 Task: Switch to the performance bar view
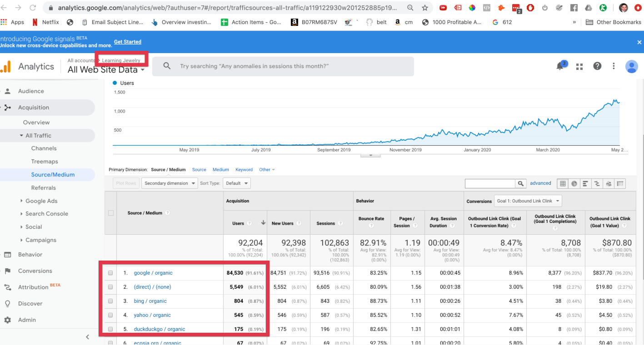pos(585,183)
